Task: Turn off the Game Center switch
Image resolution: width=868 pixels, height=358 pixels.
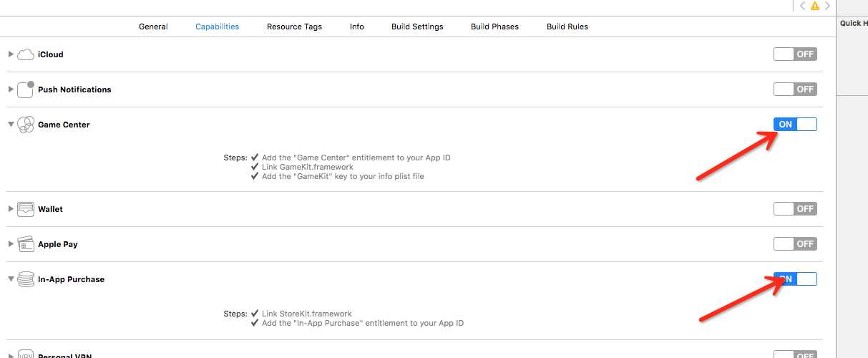Action: [x=795, y=125]
